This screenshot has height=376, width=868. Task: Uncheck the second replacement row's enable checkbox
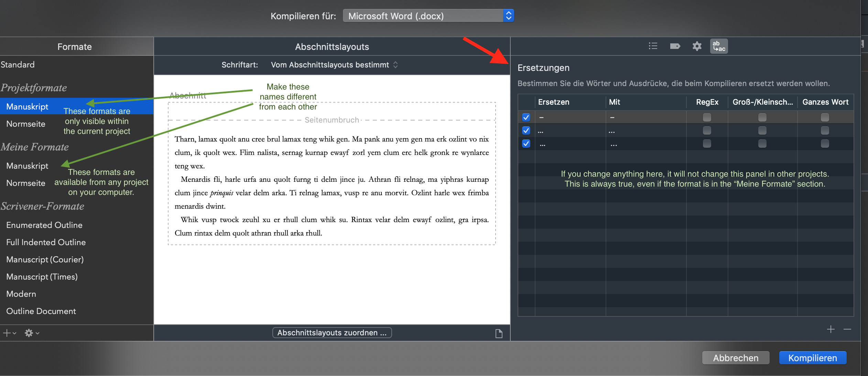(526, 130)
